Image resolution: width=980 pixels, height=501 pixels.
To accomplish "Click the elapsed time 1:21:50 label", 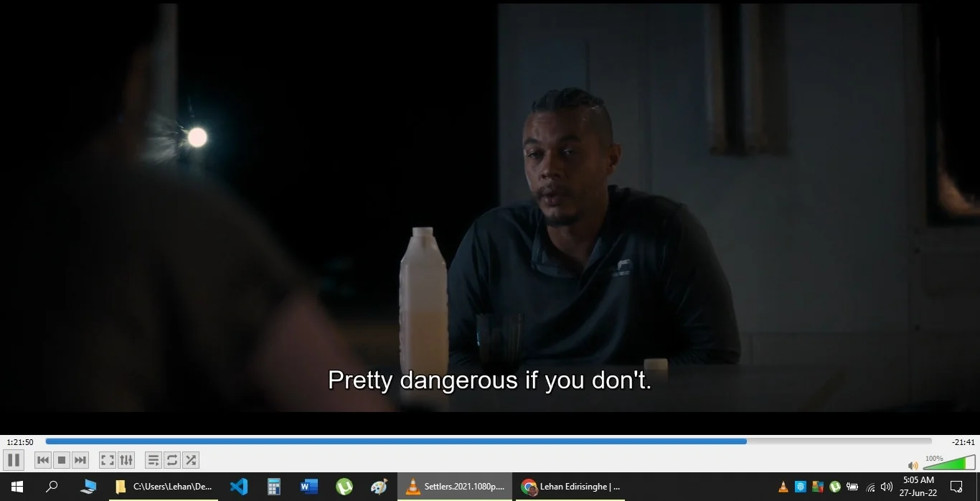I will pos(20,442).
